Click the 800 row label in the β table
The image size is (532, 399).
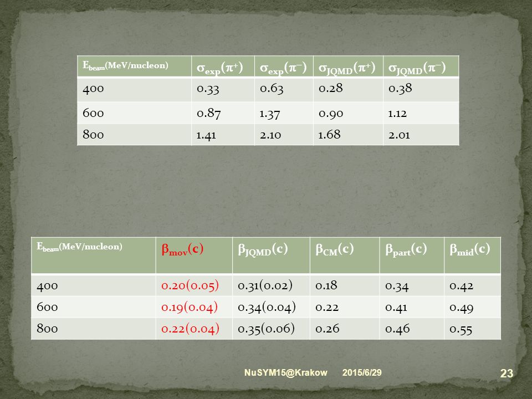click(x=47, y=329)
